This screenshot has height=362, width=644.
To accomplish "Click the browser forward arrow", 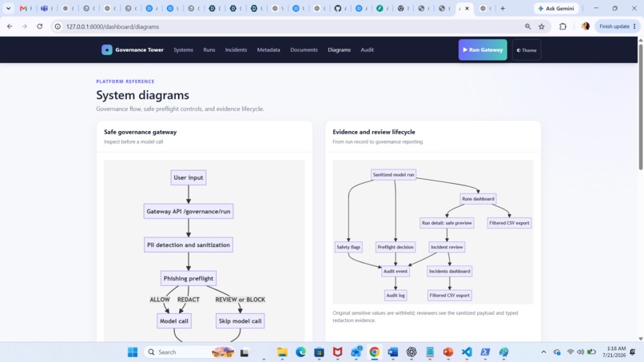I will (25, 26).
